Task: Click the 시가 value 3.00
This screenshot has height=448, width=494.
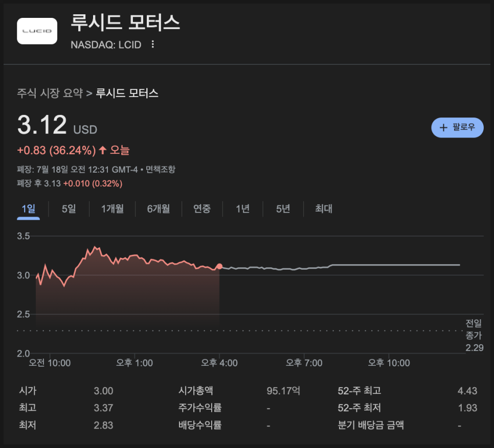Action: coord(103,391)
